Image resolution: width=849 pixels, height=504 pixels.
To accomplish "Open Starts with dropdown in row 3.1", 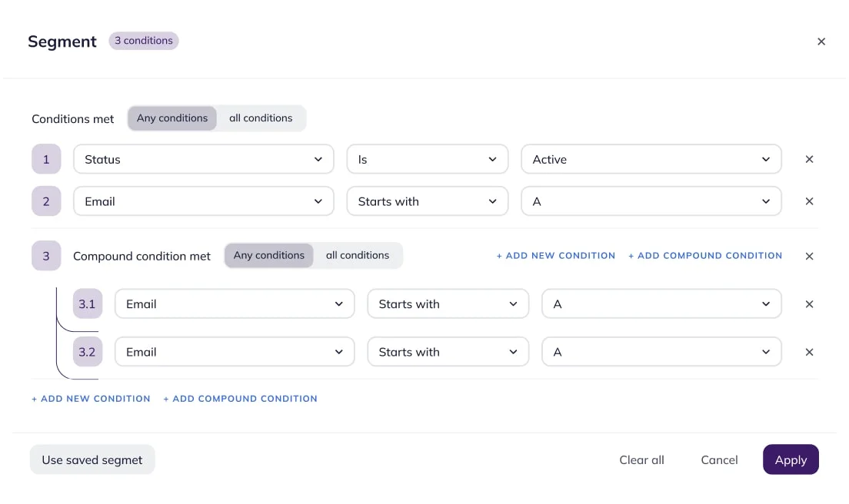I will [x=448, y=304].
